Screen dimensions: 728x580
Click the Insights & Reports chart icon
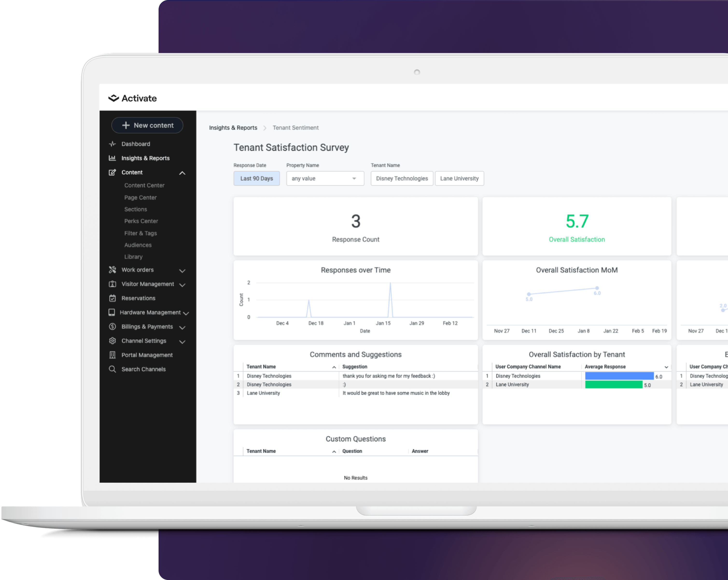[112, 158]
